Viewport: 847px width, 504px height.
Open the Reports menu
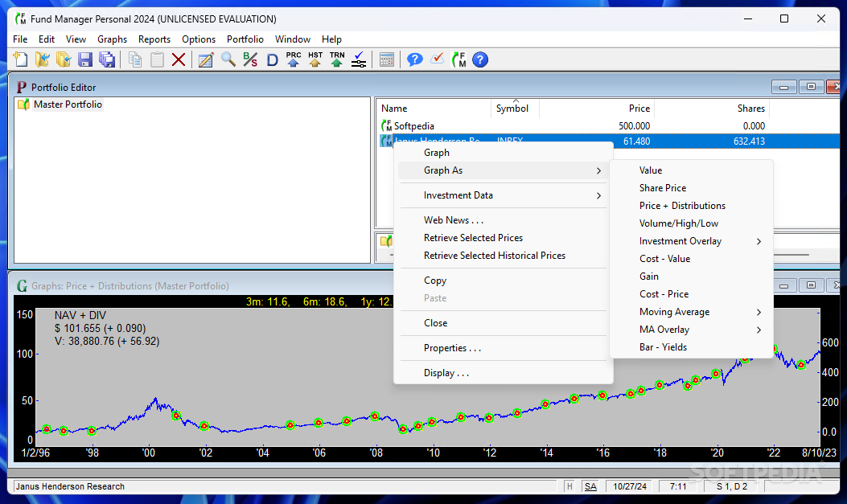[x=154, y=39]
